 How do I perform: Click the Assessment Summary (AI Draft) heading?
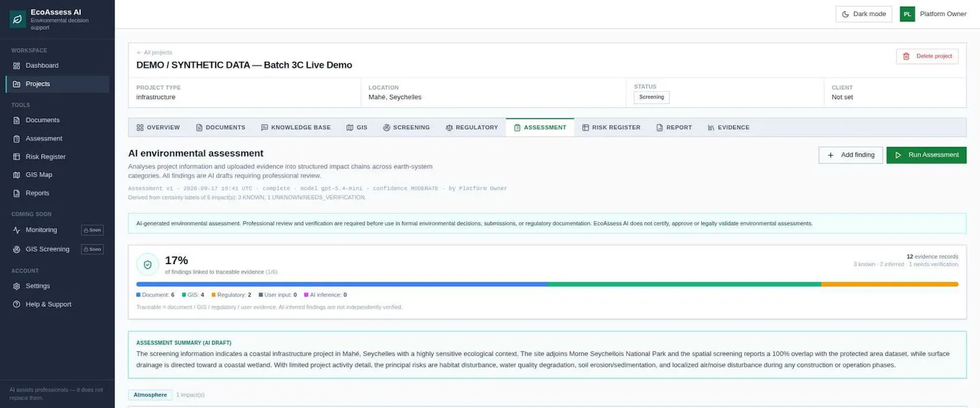click(184, 343)
